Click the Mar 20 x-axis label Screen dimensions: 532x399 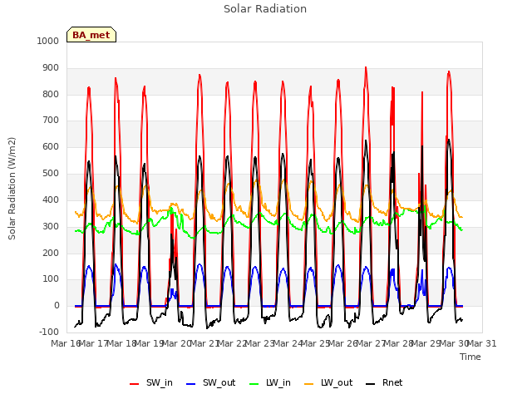click(x=177, y=343)
